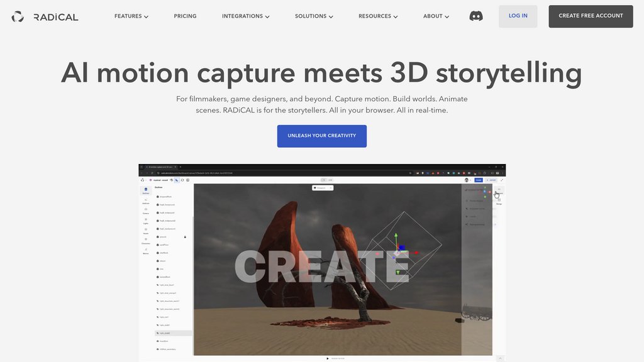Toggle fullscreen mode in the editor top bar
644x362 pixels.
[502, 180]
